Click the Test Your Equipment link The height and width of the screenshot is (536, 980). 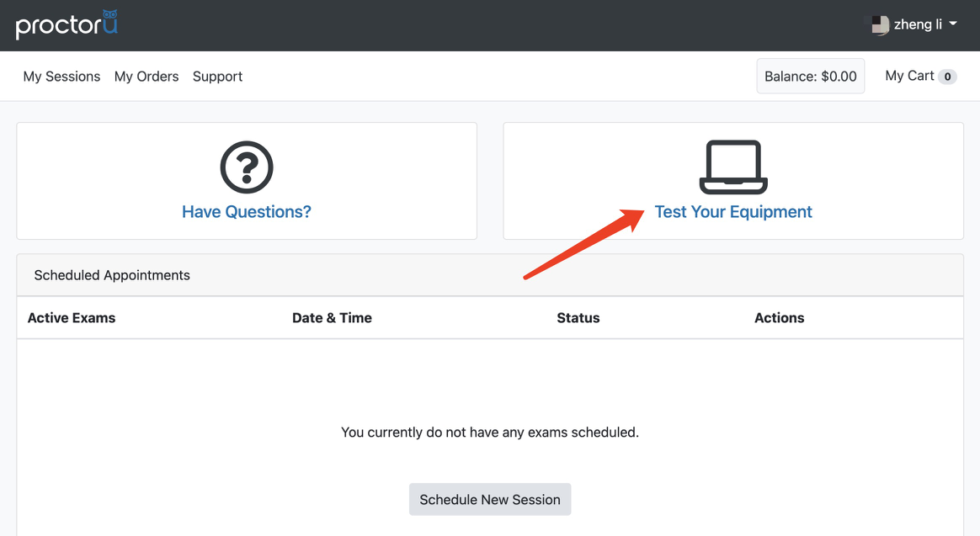(733, 212)
